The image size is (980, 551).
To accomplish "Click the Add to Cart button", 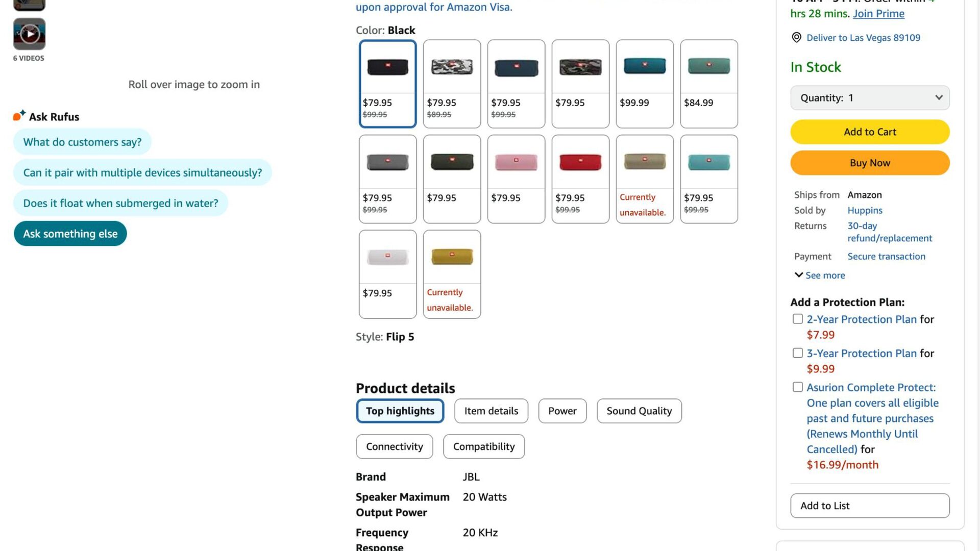I will [870, 132].
